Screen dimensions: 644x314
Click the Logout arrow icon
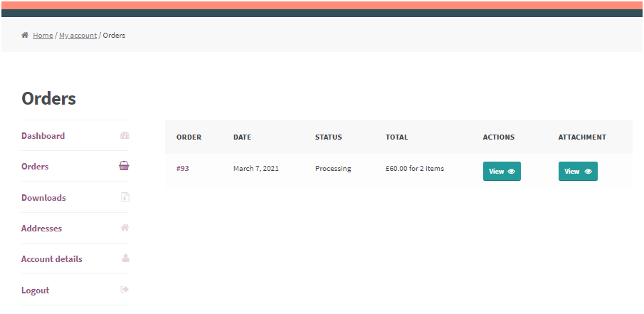125,290
